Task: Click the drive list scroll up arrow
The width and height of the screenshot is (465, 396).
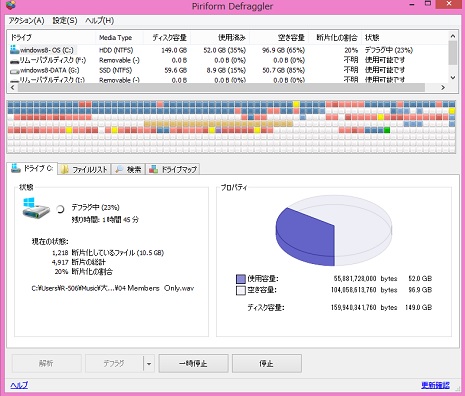Action: [x=453, y=36]
